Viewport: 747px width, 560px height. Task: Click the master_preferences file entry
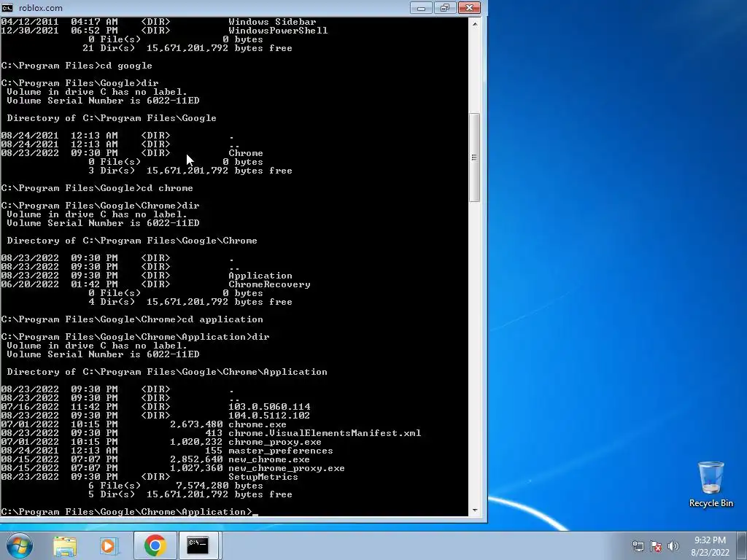click(x=281, y=451)
